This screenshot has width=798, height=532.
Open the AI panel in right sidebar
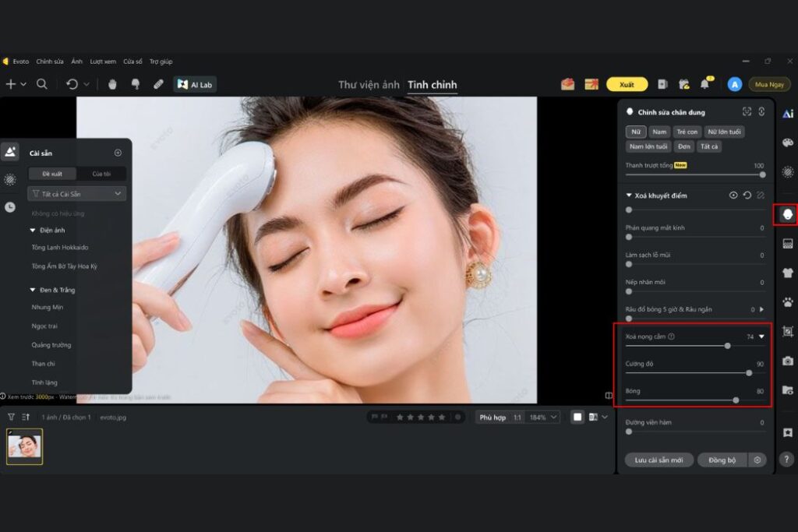pos(788,114)
